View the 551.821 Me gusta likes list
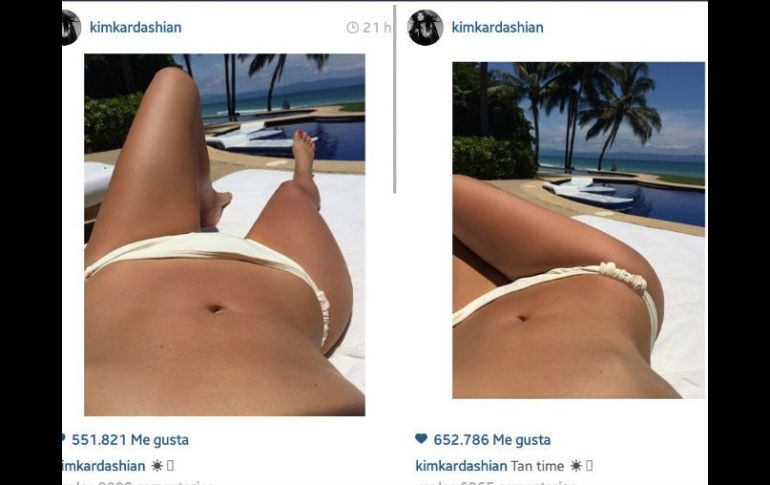The height and width of the screenshot is (485, 770). 130,440
